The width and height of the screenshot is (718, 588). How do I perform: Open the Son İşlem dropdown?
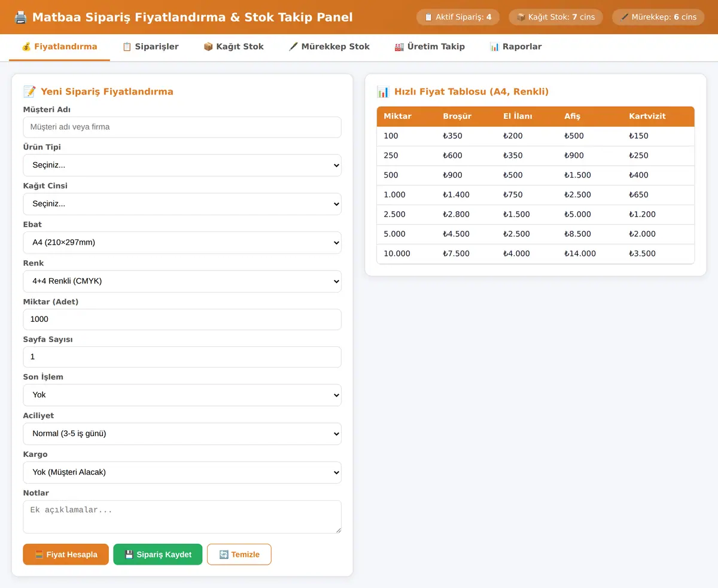click(182, 395)
